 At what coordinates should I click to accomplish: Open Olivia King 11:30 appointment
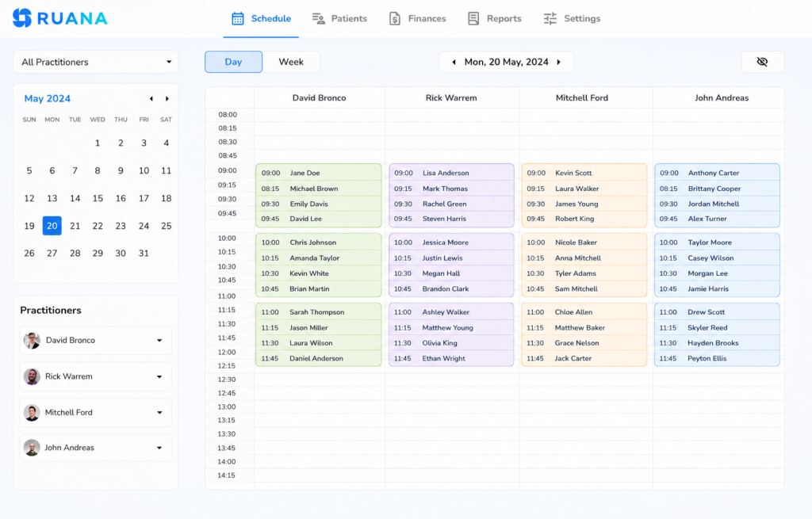tap(451, 342)
